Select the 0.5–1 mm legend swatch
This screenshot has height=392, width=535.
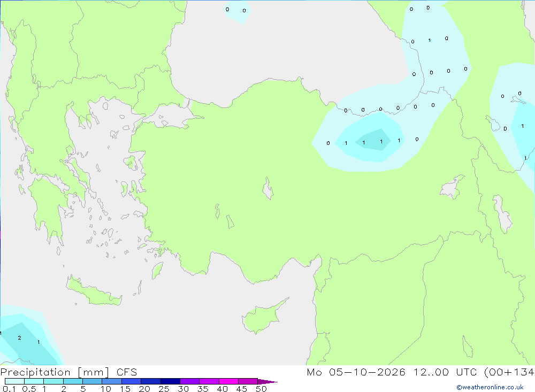(34, 381)
